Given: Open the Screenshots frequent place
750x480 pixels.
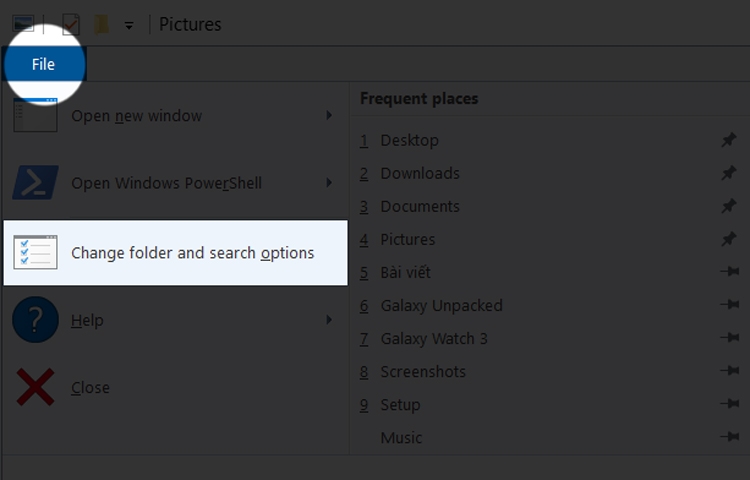Looking at the screenshot, I should 423,372.
